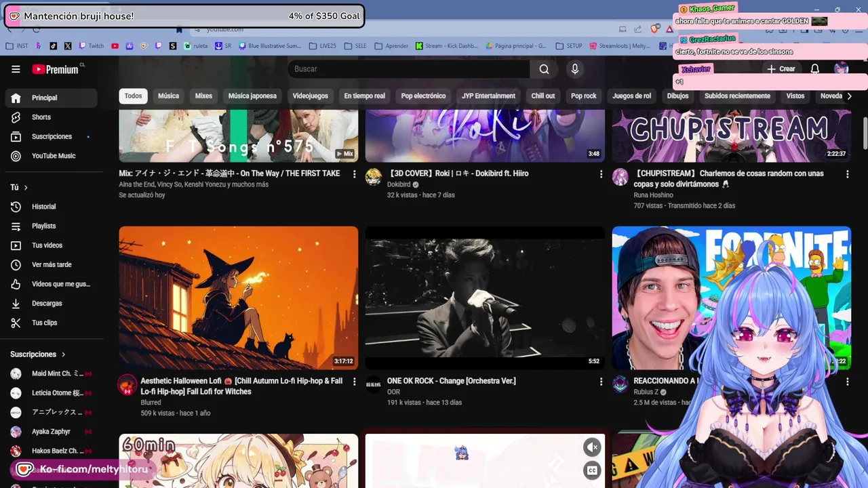Open the account avatar menu
The image size is (868, 488).
click(x=842, y=69)
